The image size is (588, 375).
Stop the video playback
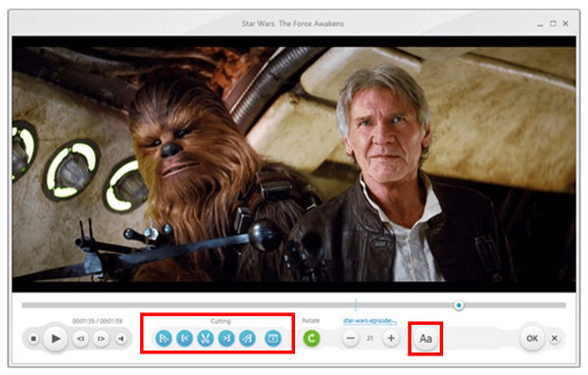[x=33, y=339]
